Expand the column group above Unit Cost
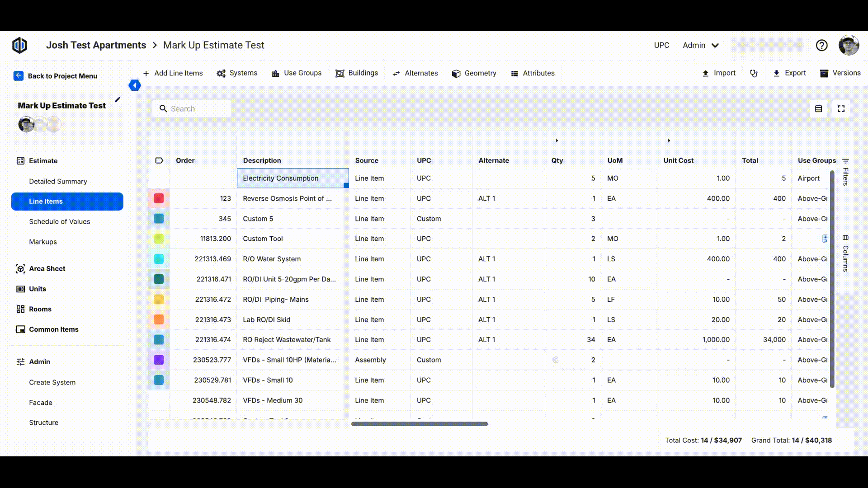This screenshot has height=488, width=868. 669,141
